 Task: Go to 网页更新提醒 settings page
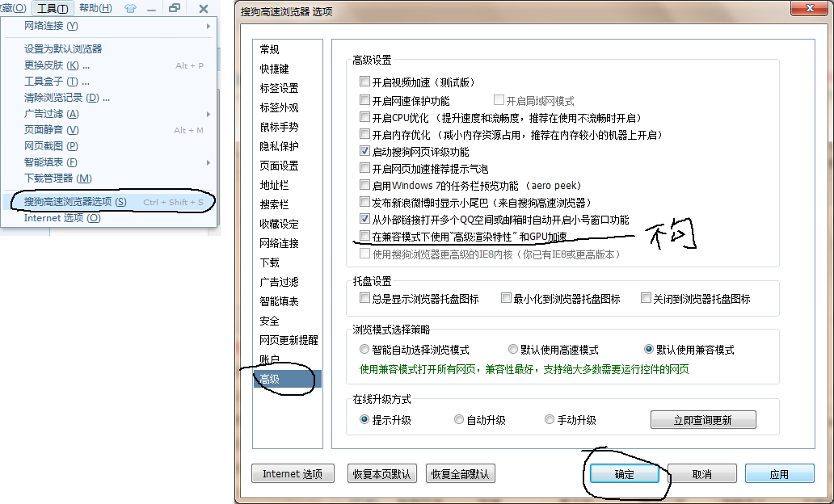click(x=288, y=340)
